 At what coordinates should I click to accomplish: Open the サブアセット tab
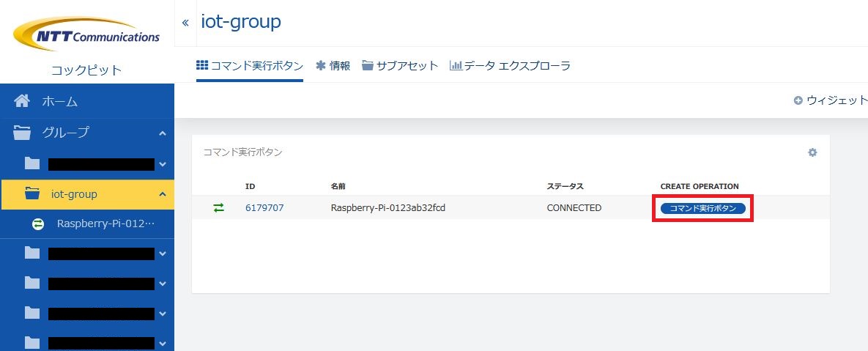(x=400, y=65)
